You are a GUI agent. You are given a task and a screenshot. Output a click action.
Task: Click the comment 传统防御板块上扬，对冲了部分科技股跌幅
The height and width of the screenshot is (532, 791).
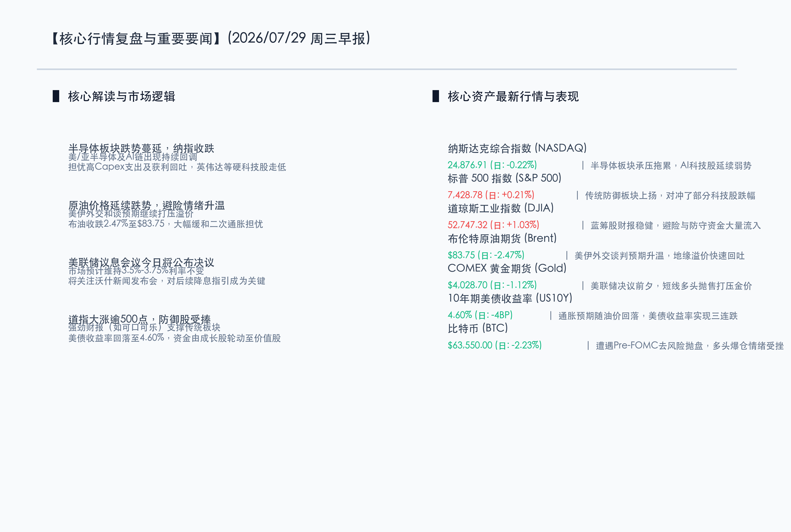670,196
